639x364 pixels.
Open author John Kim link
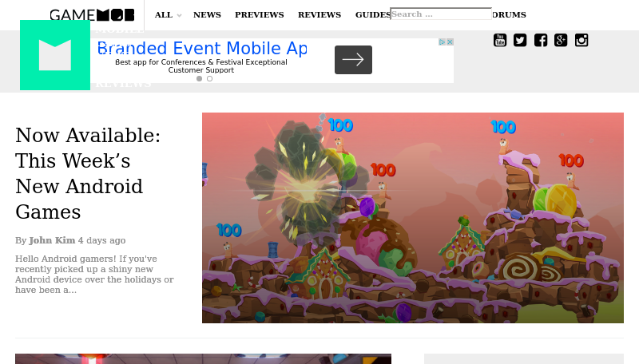point(52,240)
